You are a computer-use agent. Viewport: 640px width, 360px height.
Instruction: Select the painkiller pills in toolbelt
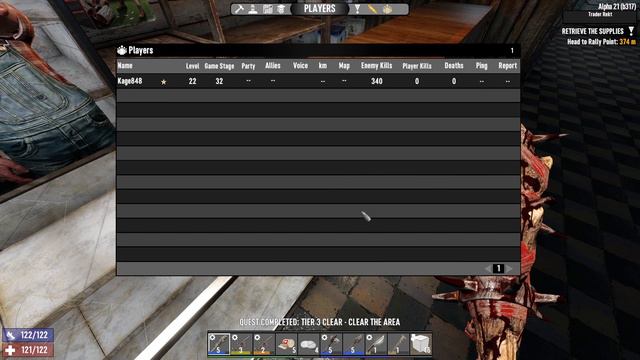click(309, 344)
